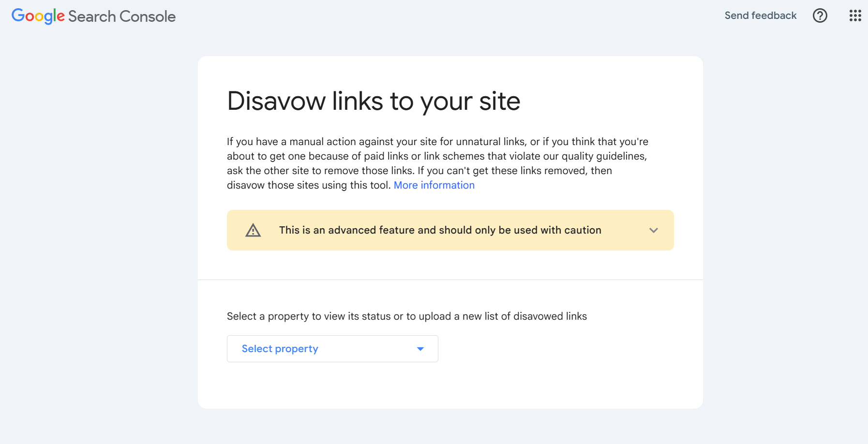Click Send feedback

click(760, 15)
